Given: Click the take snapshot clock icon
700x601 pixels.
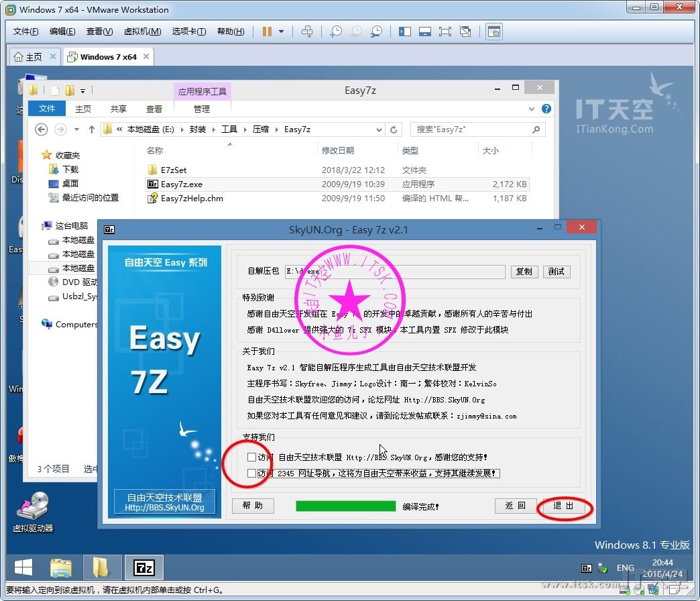Looking at the screenshot, I should tap(335, 32).
